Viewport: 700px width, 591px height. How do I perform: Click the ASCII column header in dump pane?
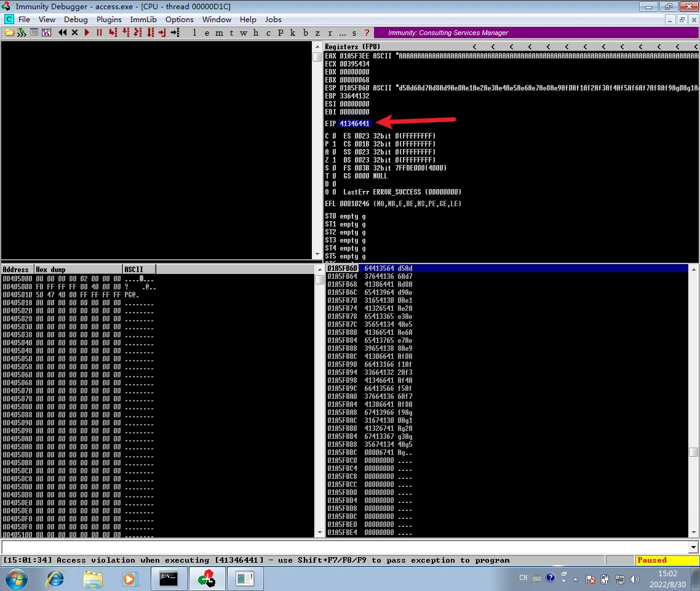point(139,270)
